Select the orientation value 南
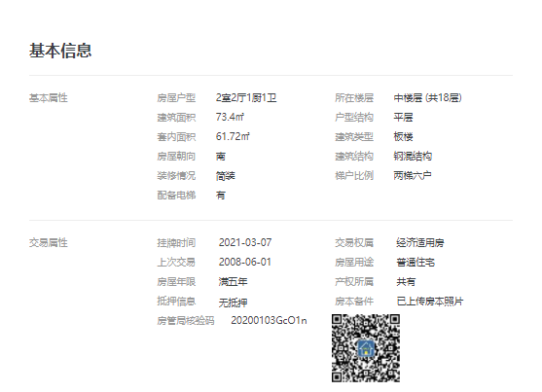This screenshot has height=392, width=542. coord(221,157)
